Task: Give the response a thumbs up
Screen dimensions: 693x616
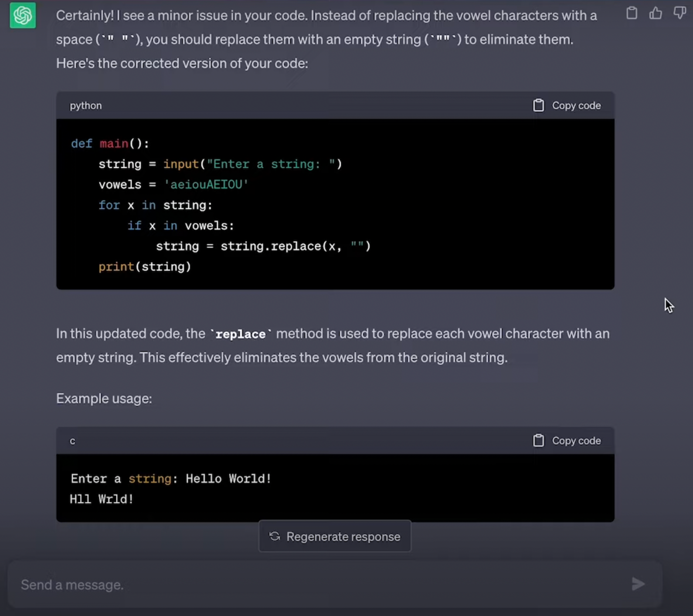Action: (x=656, y=14)
